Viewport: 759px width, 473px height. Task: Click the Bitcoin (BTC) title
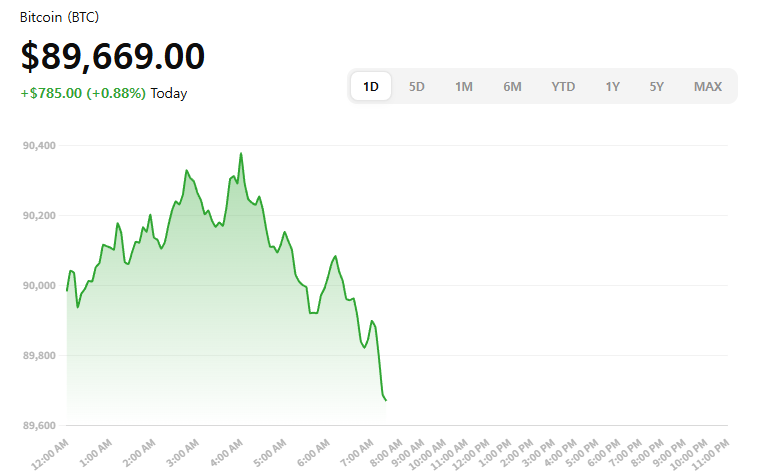60,18
